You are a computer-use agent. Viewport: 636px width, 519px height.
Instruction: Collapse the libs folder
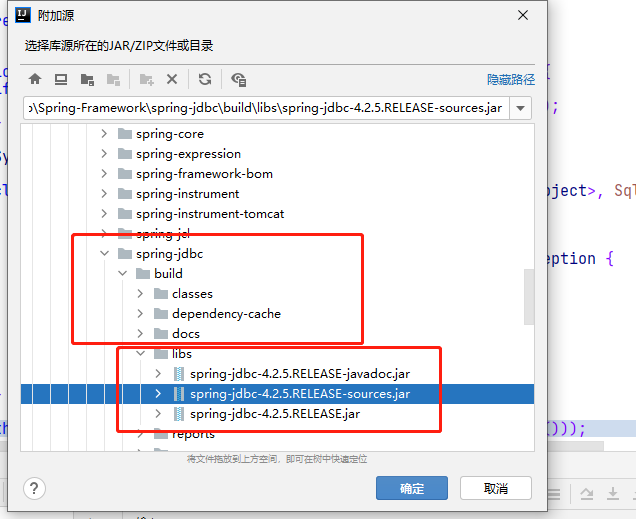[140, 354]
